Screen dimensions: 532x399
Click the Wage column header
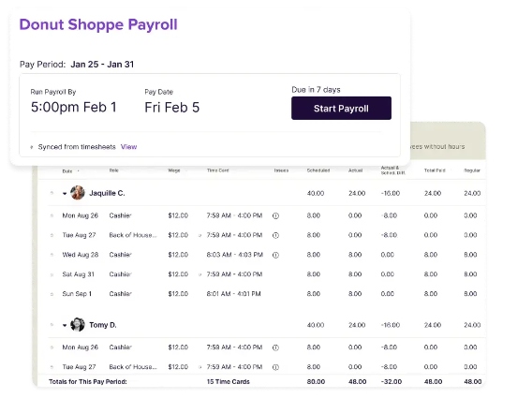point(174,170)
